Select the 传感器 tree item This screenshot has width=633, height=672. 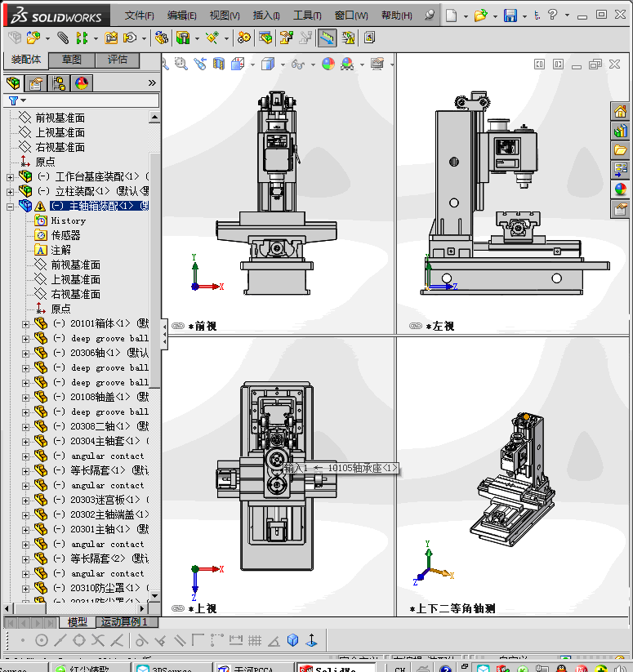click(x=65, y=235)
